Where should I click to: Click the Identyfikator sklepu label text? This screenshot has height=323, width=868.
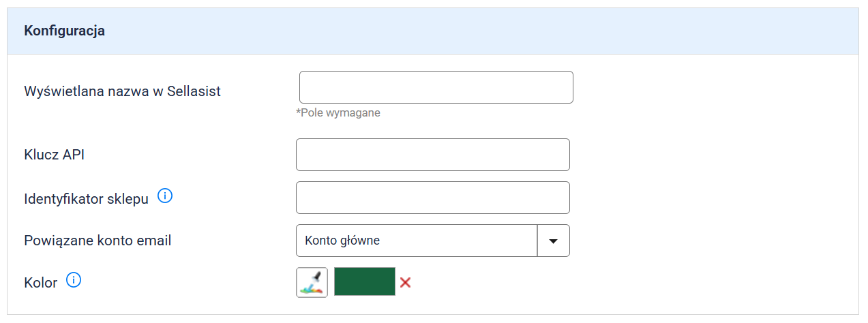click(x=86, y=199)
